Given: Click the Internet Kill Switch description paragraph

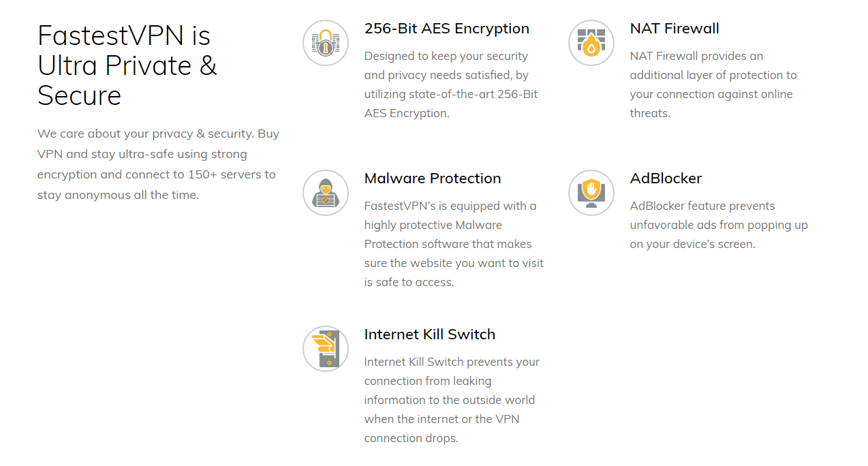Looking at the screenshot, I should click(x=452, y=400).
